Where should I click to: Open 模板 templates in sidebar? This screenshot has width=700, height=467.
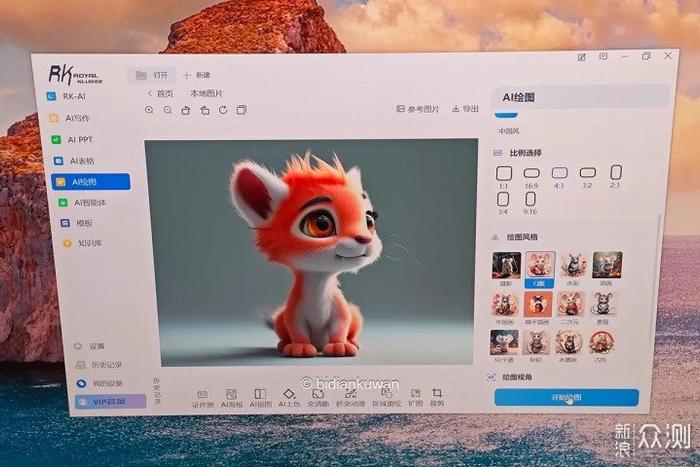pyautogui.click(x=77, y=223)
